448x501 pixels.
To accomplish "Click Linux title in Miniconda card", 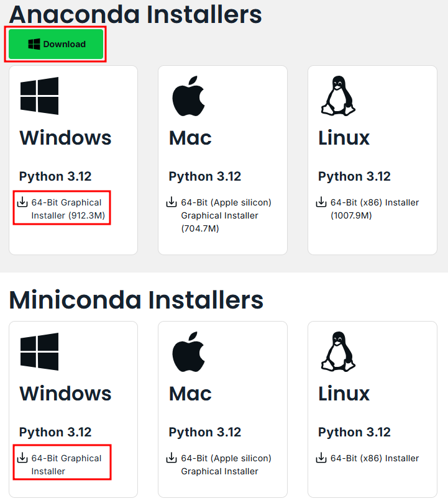I will [x=344, y=394].
